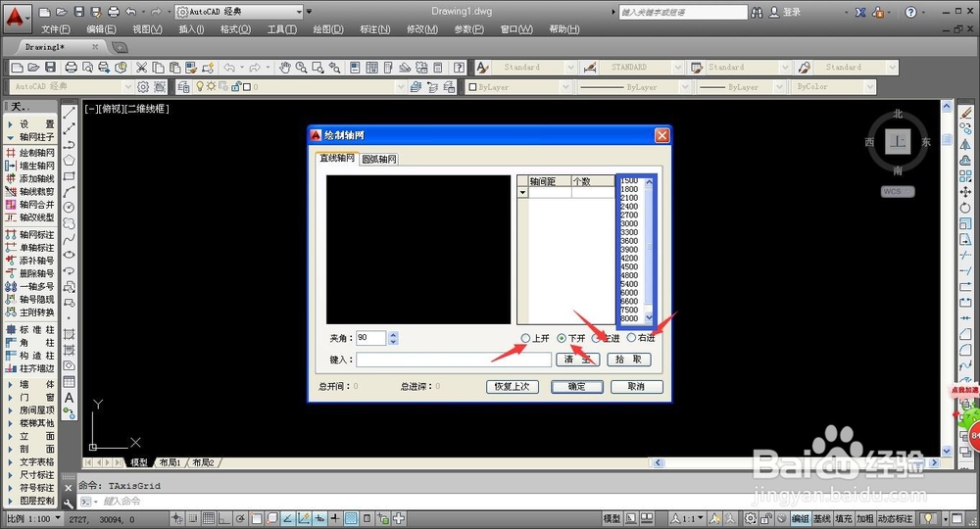Select the Multiline Text A tool

pyautogui.click(x=70, y=397)
